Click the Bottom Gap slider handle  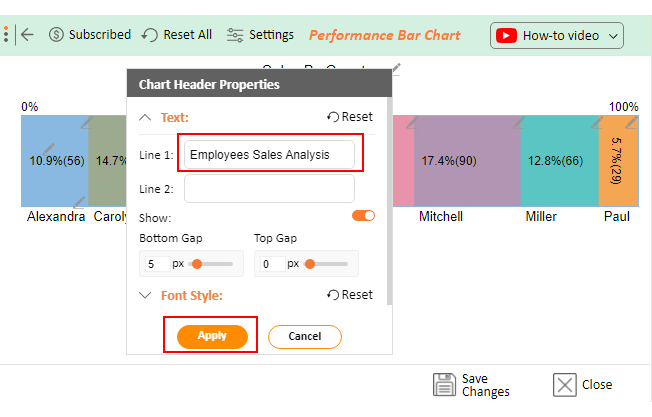pyautogui.click(x=197, y=264)
